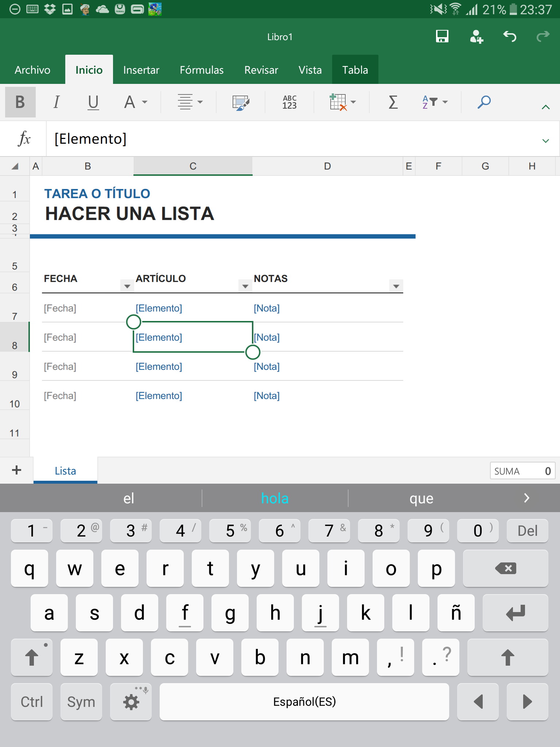Tap the share with people icon
This screenshot has width=560, height=747.
tap(476, 36)
